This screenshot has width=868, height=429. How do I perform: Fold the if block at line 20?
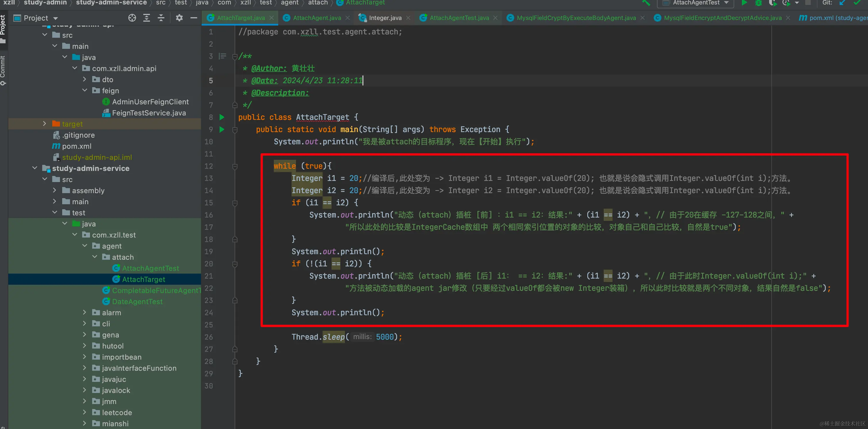[235, 264]
